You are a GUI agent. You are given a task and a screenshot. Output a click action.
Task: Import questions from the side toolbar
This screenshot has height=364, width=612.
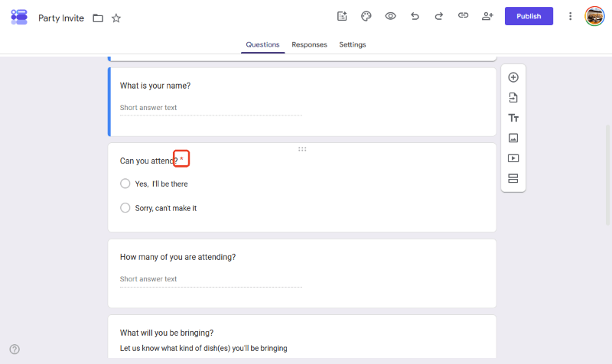point(513,98)
